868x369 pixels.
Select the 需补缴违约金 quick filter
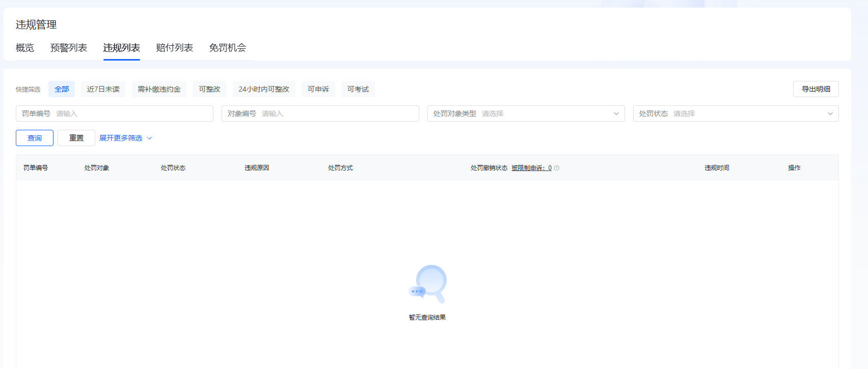point(159,89)
